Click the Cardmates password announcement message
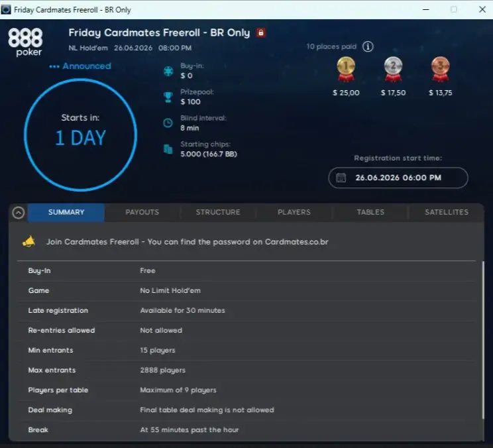This screenshot has height=448, width=493. point(188,242)
